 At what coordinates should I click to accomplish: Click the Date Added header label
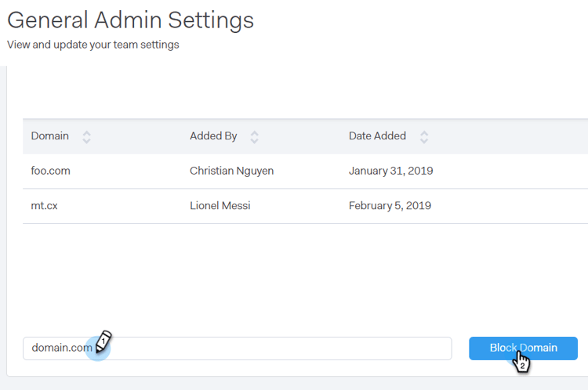click(377, 136)
